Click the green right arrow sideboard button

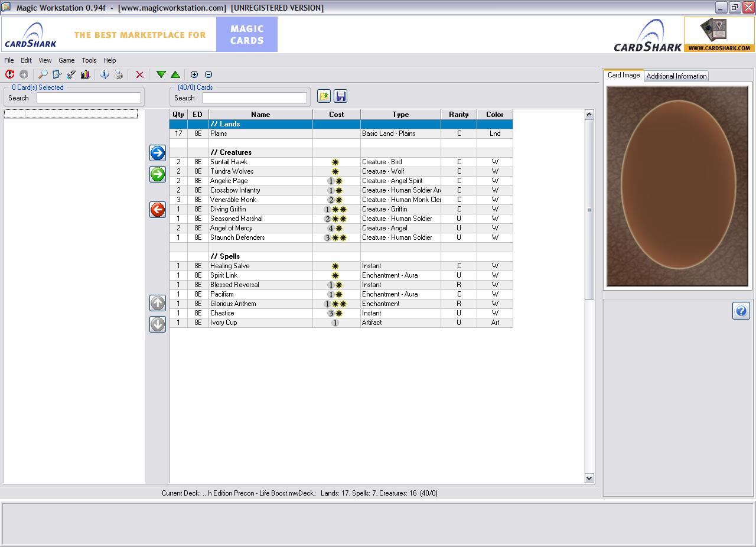(158, 174)
